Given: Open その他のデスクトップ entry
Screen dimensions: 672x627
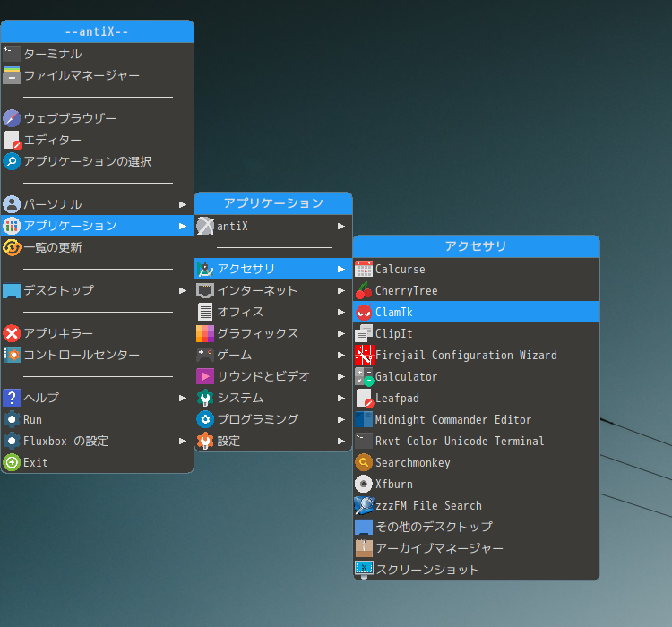Looking at the screenshot, I should click(x=476, y=527).
